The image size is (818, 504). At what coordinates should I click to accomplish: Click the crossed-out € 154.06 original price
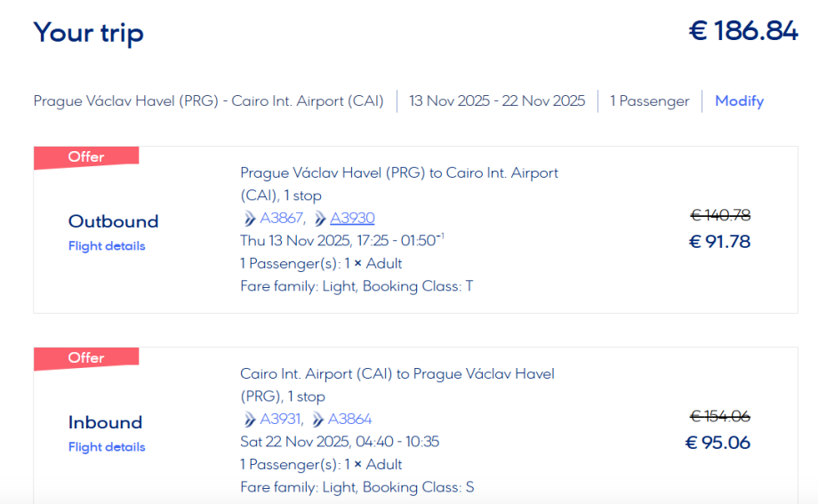tap(720, 416)
